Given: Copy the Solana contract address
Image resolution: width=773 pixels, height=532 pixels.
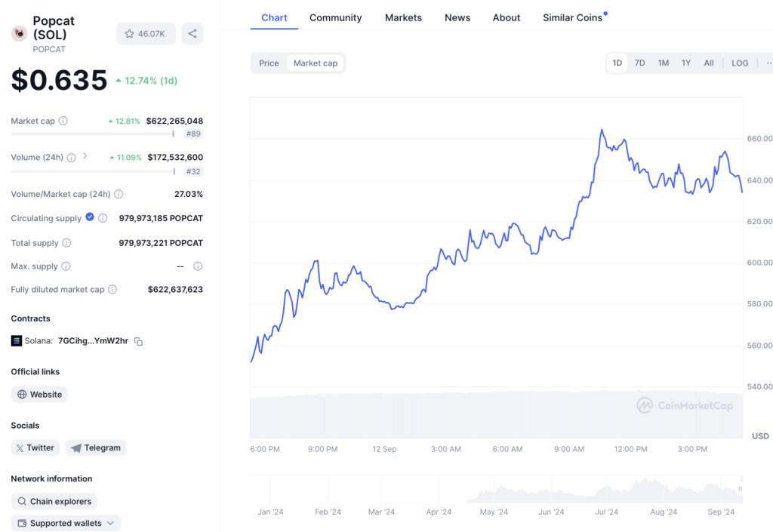Looking at the screenshot, I should coord(139,341).
